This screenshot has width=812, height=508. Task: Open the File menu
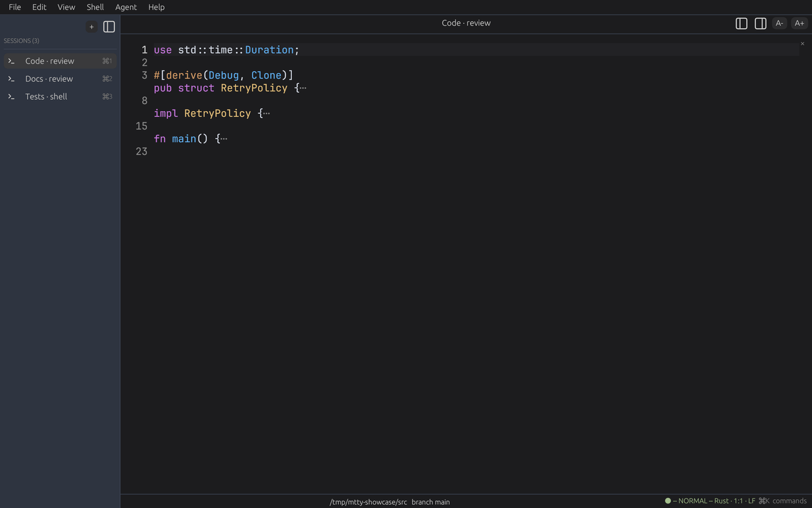[15, 7]
